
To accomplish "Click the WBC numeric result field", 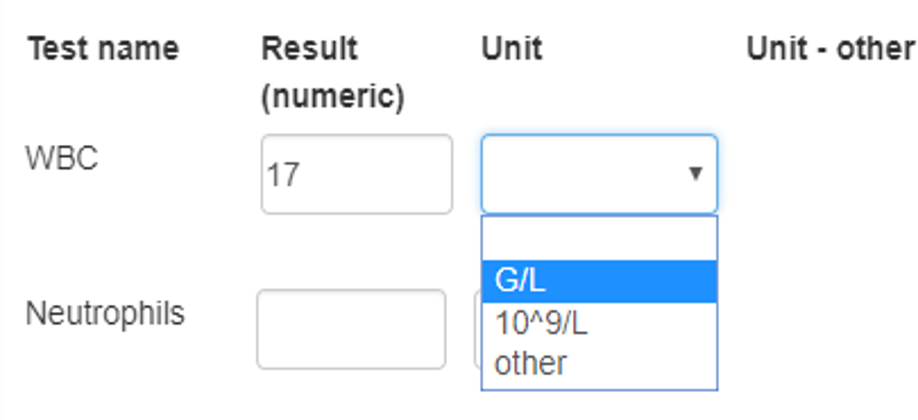I will (356, 174).
